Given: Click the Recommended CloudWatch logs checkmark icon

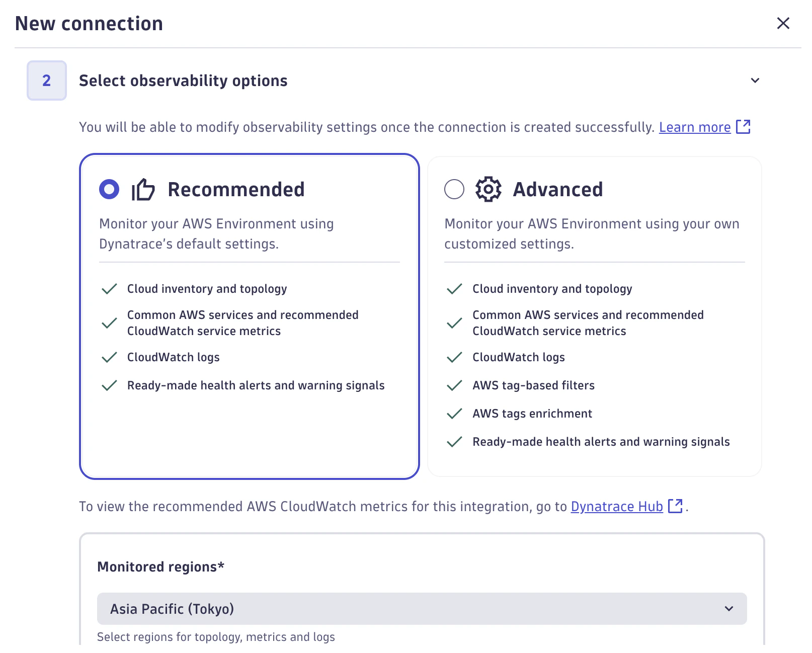Looking at the screenshot, I should (109, 357).
